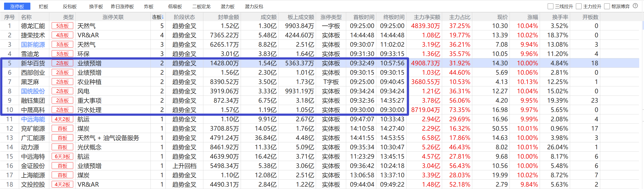Open the 潜力反包 tab
This screenshot has width=644, height=189.
coord(254,6)
